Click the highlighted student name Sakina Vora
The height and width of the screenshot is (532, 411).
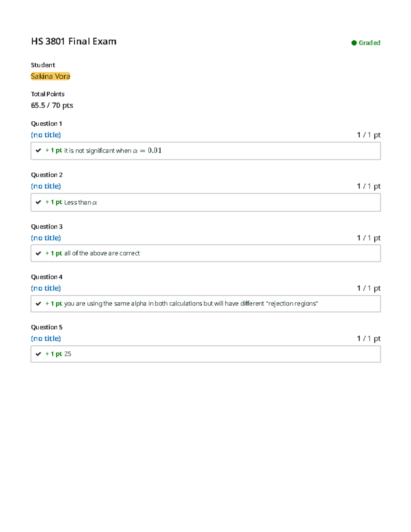click(50, 76)
